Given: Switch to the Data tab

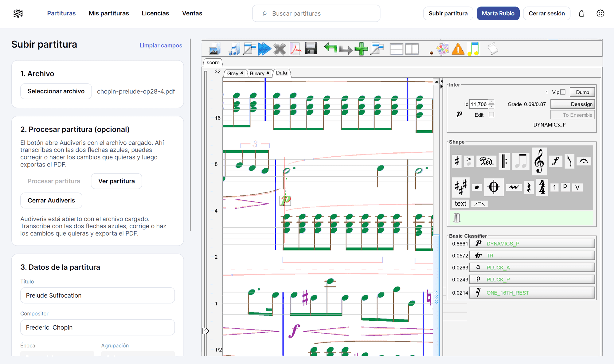Looking at the screenshot, I should coord(281,73).
